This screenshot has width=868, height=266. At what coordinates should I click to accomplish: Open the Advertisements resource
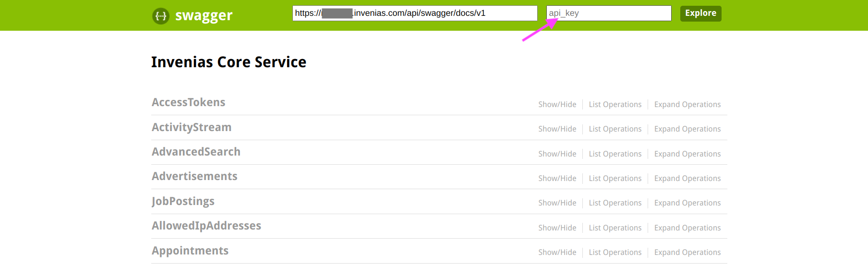coord(194,176)
